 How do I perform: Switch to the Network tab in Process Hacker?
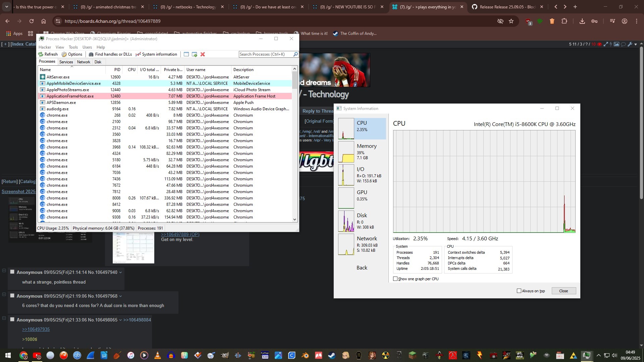84,62
